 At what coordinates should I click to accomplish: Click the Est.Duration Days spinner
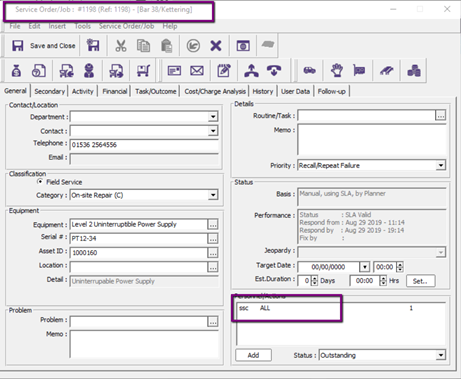tap(314, 281)
